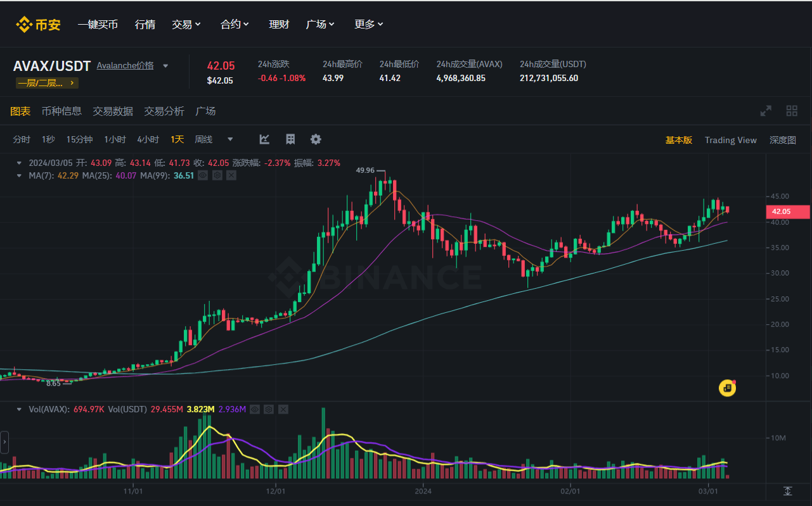Click the 24h涨跌 value -0.46 -1.08%

tap(281, 79)
